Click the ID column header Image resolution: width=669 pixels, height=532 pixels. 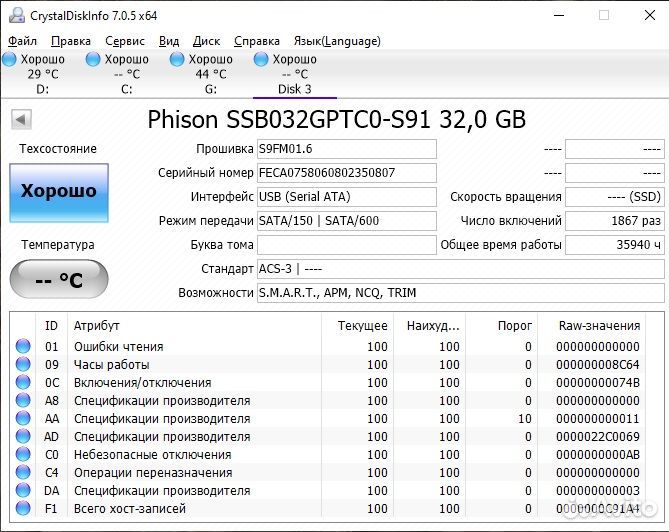coord(51,326)
